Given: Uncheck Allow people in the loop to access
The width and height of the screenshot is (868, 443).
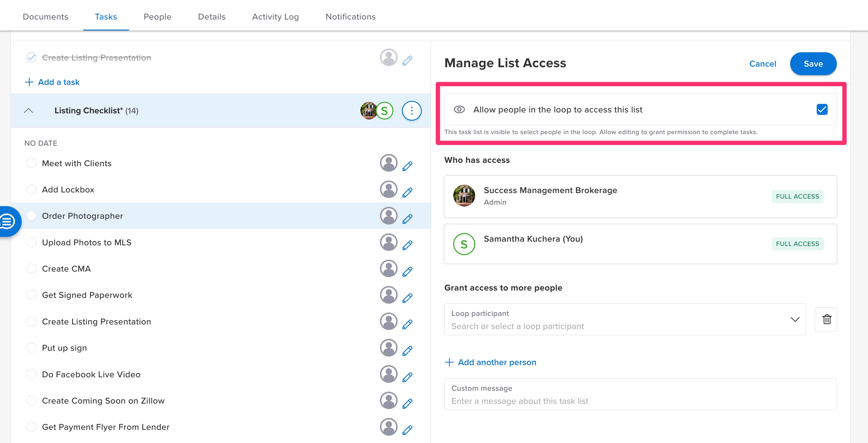Looking at the screenshot, I should [x=822, y=109].
